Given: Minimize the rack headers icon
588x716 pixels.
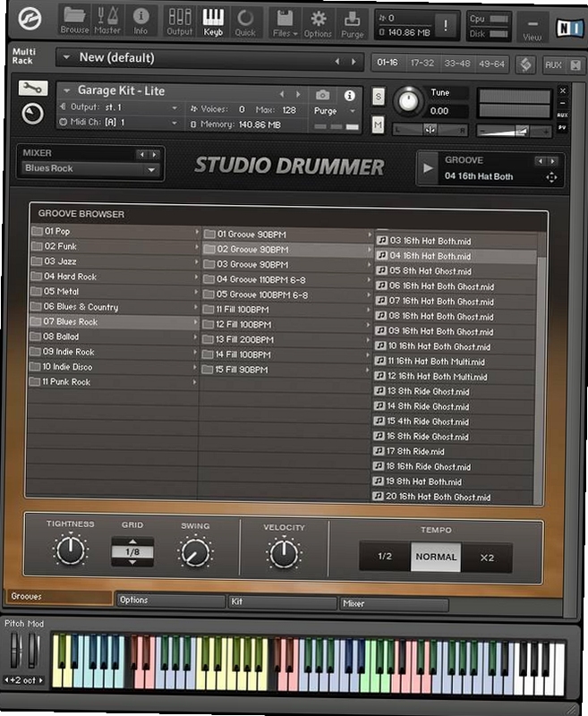Looking at the screenshot, I should (575, 65).
